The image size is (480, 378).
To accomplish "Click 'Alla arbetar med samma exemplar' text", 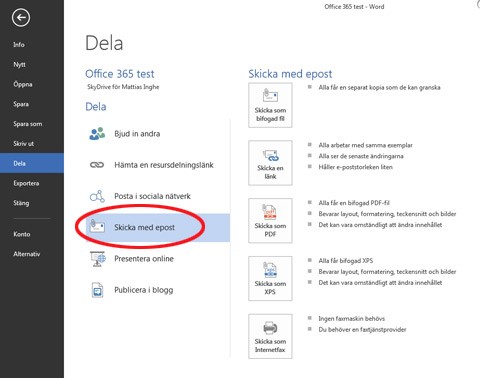I will (365, 145).
